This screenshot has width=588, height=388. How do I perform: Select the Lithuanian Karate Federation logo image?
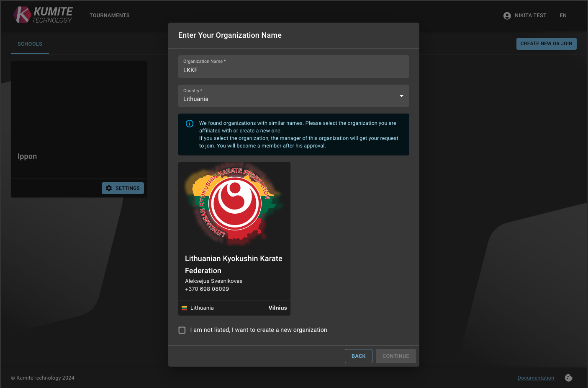234,204
